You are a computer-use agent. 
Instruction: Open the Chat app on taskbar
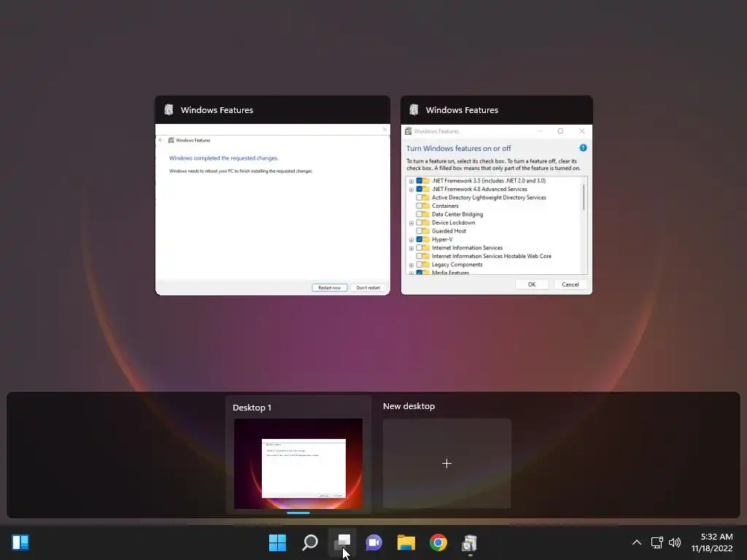[374, 542]
